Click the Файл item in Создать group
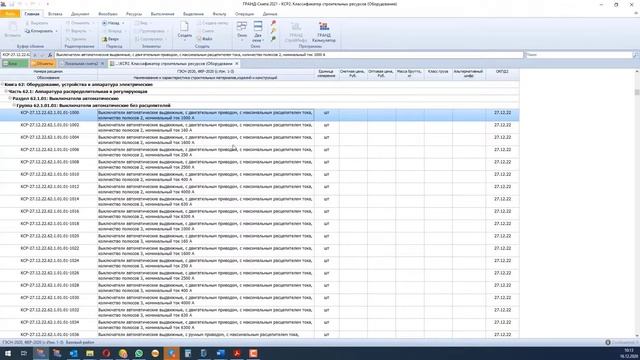 pyautogui.click(x=204, y=39)
